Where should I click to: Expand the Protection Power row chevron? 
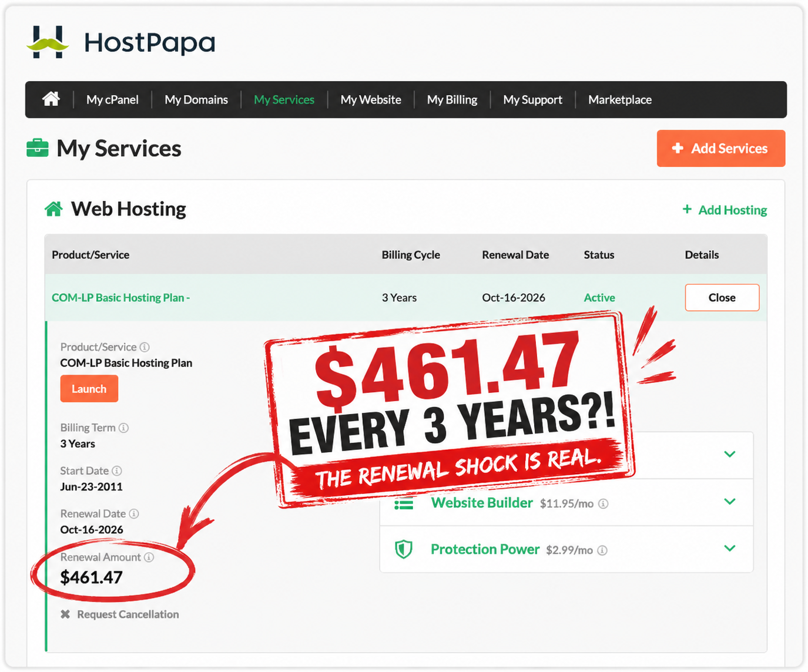(x=730, y=548)
